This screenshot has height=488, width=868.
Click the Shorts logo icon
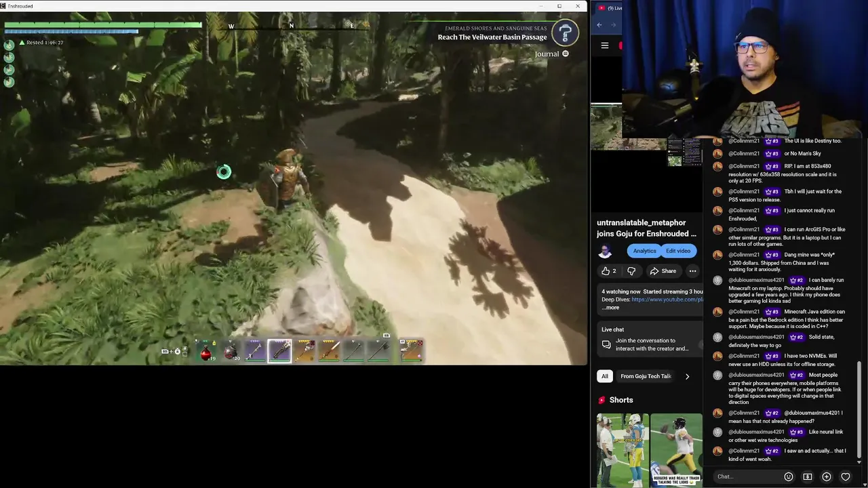coord(601,400)
